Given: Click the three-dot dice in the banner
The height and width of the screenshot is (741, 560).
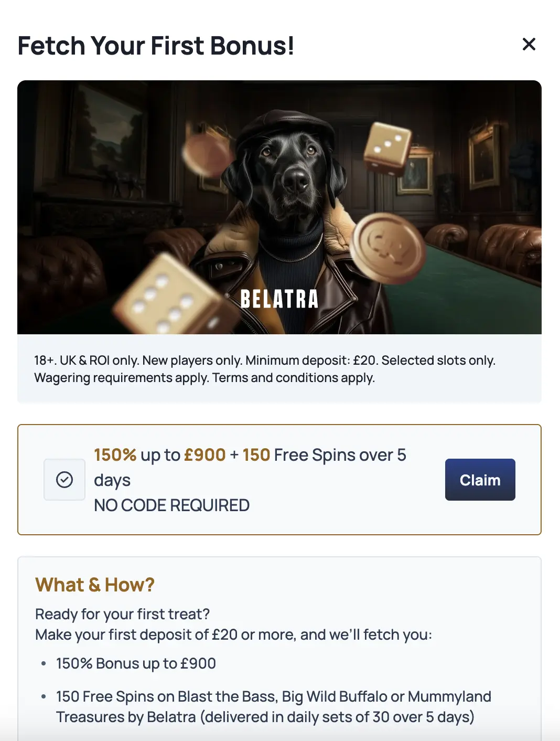Looking at the screenshot, I should 388,147.
